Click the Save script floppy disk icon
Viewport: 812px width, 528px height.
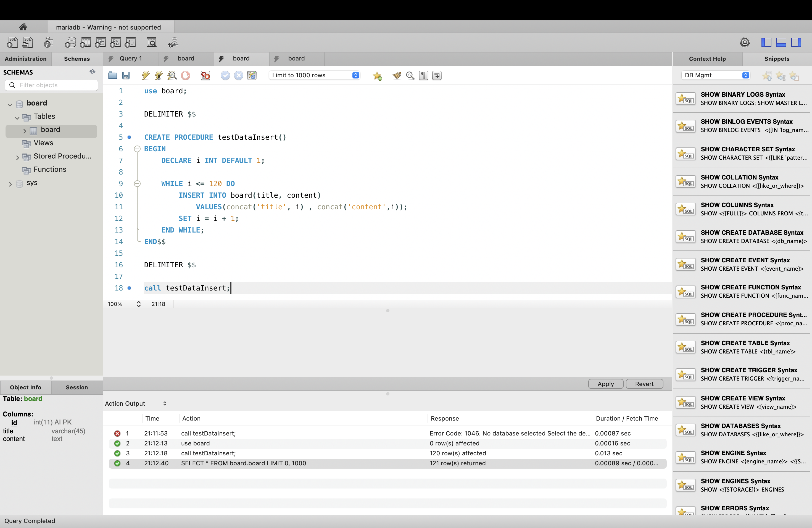pos(126,75)
